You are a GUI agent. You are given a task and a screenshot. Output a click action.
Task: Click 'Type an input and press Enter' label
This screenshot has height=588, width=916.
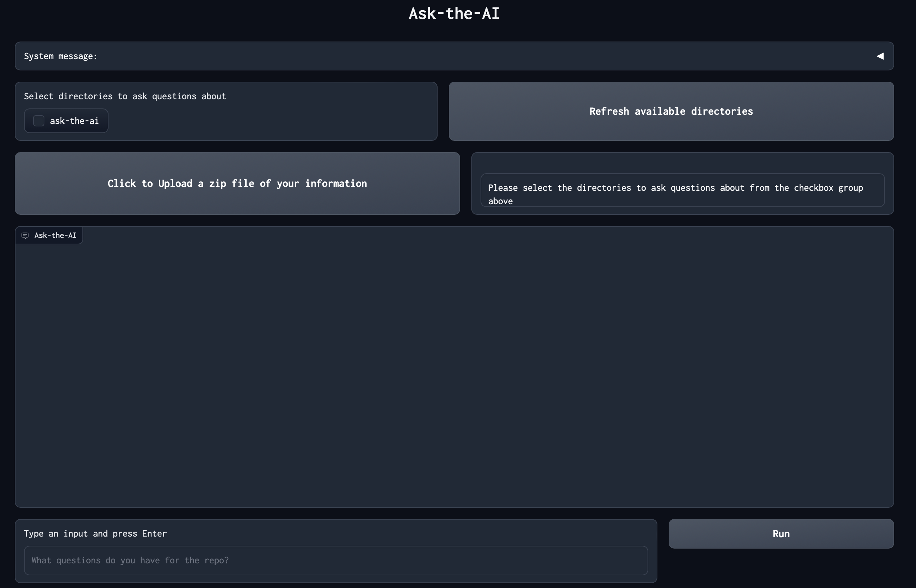tap(95, 533)
